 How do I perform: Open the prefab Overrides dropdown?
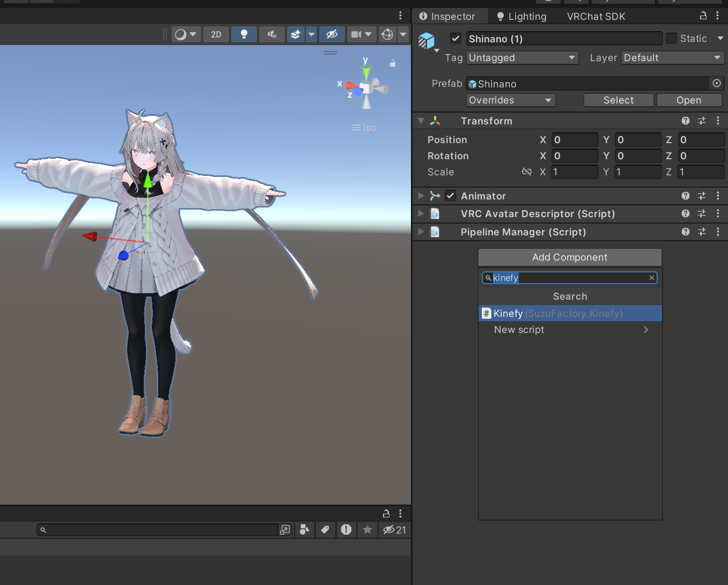(511, 100)
